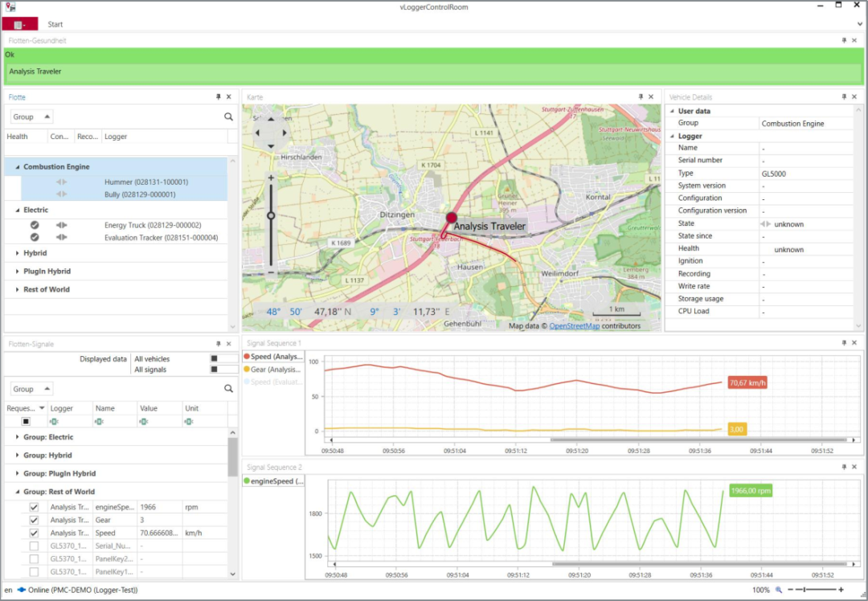Uncheck the Gear signal checkbox
The height and width of the screenshot is (601, 868).
pos(34,520)
